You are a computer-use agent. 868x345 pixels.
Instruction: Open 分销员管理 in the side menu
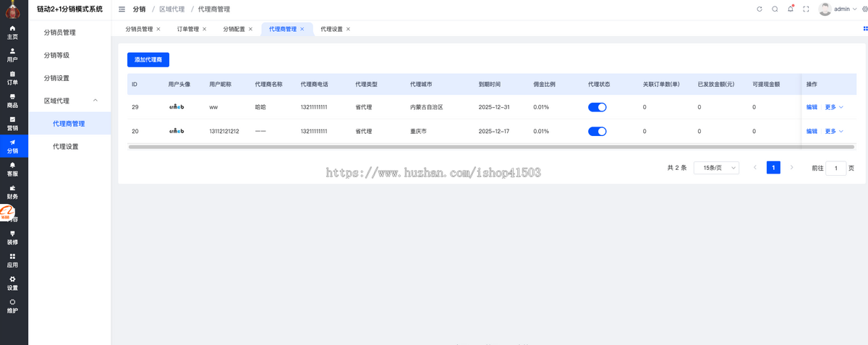(x=70, y=33)
